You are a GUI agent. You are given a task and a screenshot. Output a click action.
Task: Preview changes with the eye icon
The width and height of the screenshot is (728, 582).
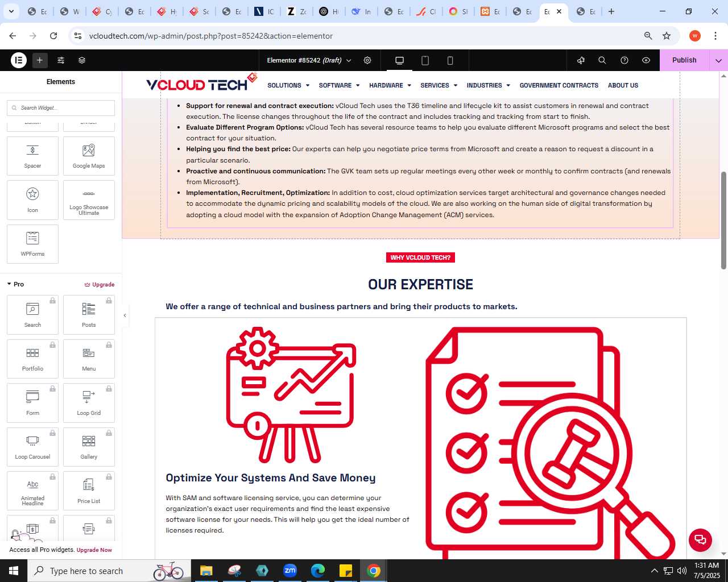tap(646, 60)
